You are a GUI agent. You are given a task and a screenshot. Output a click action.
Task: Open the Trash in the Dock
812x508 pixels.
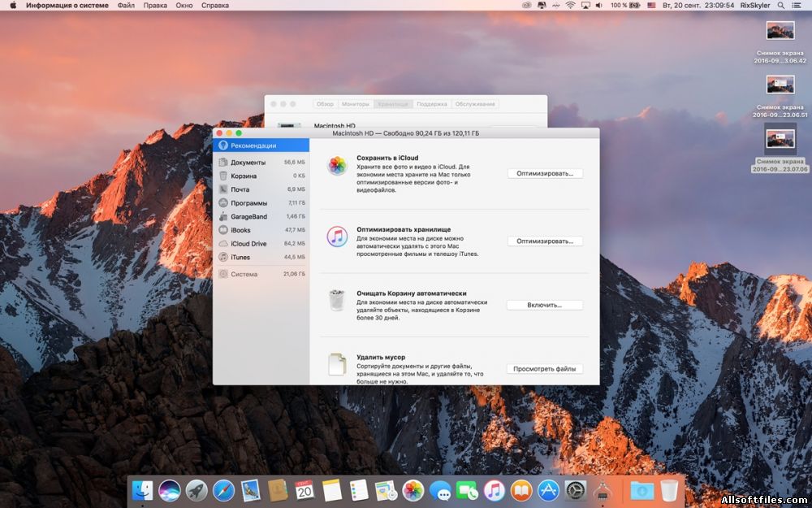(x=669, y=490)
